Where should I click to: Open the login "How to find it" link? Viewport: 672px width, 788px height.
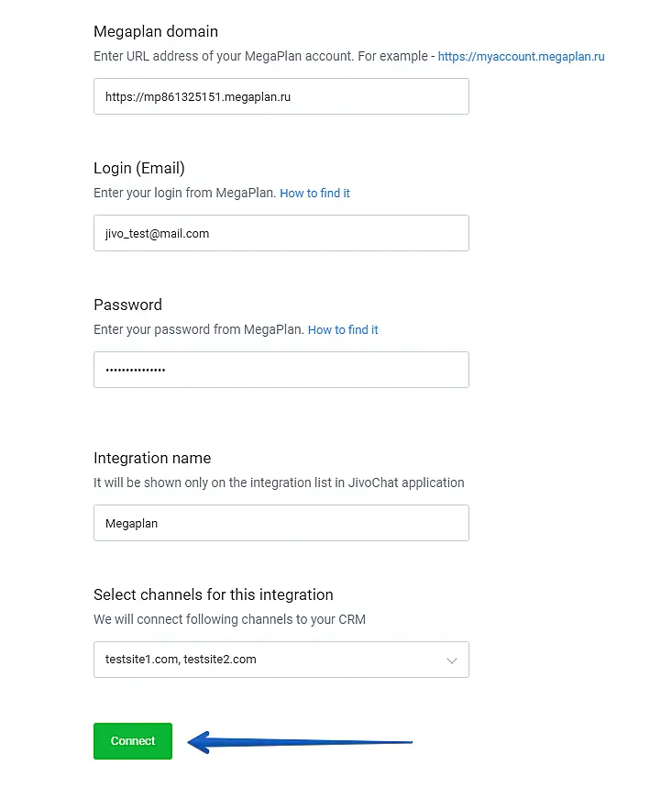314,194
